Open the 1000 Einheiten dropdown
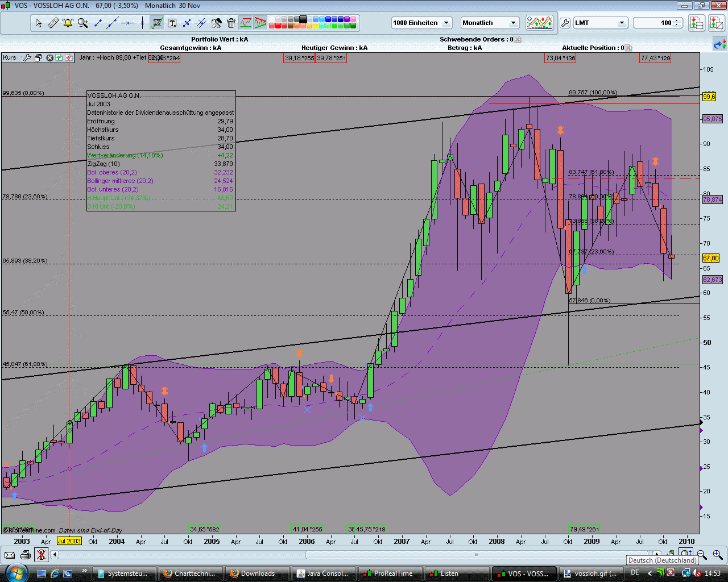 coord(446,23)
